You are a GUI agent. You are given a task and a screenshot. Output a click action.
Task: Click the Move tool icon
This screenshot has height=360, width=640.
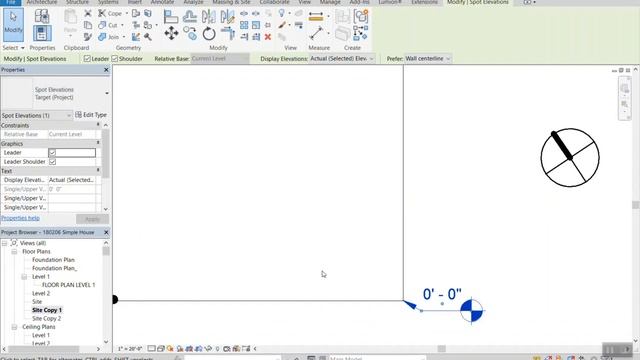point(171,33)
